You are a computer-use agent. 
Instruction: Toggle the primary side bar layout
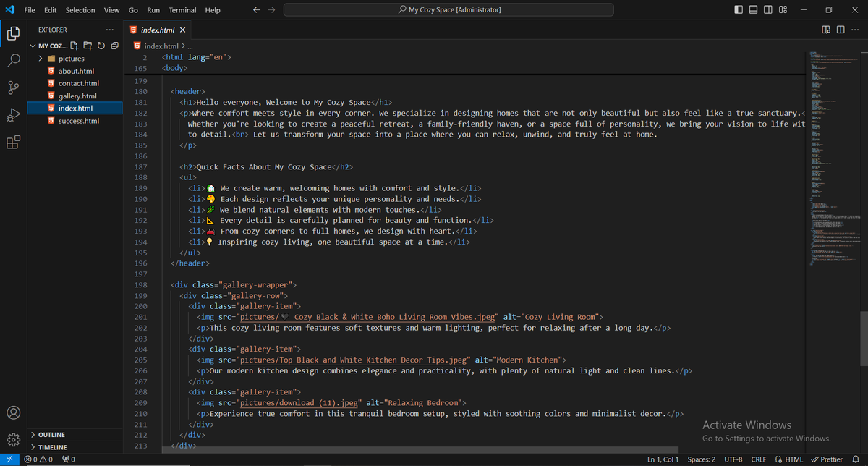[x=738, y=10]
